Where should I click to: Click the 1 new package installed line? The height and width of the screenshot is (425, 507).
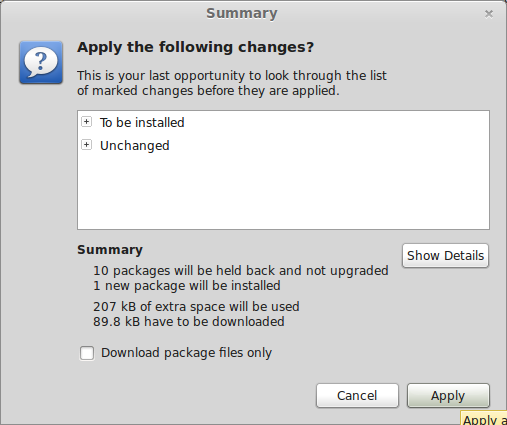tap(187, 286)
